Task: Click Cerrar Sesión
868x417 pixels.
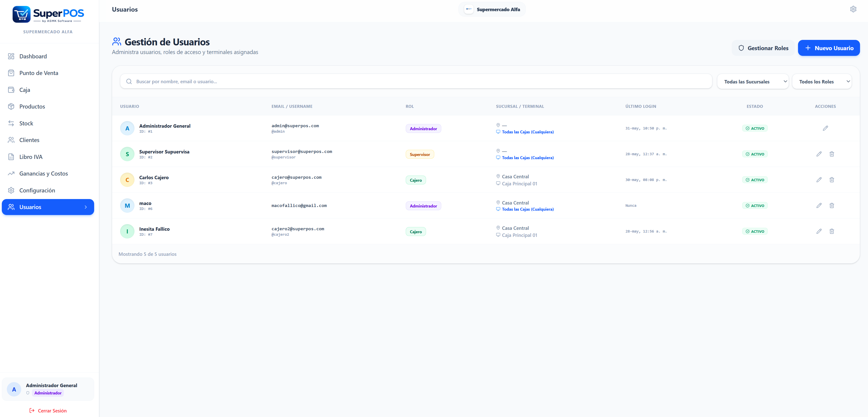Action: coord(48,411)
